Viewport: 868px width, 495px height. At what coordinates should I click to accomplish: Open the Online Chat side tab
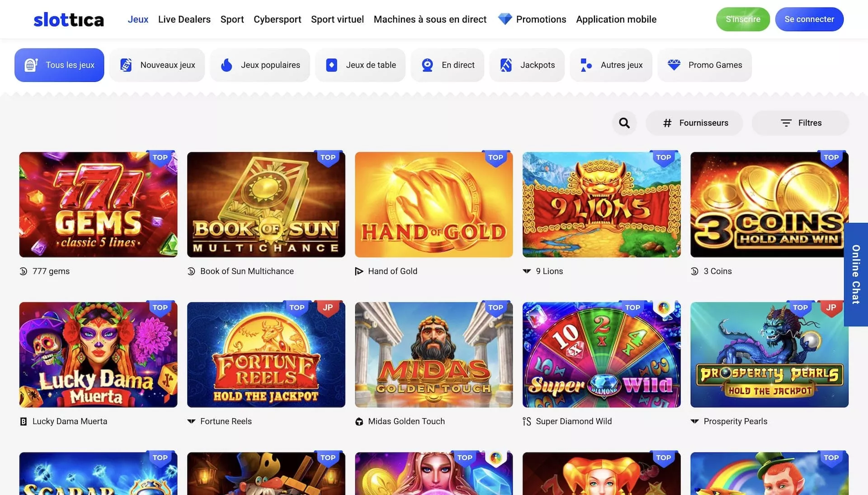pos(855,274)
